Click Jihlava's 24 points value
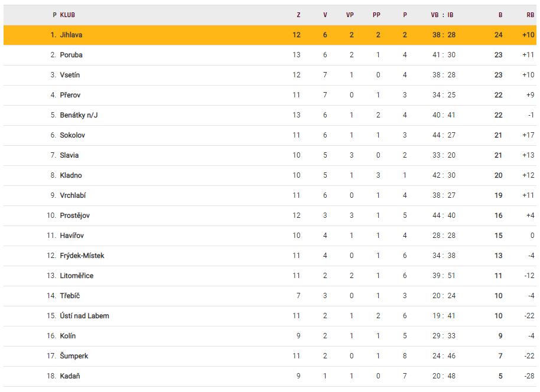Screen dimensions: 540x392 tap(498, 35)
